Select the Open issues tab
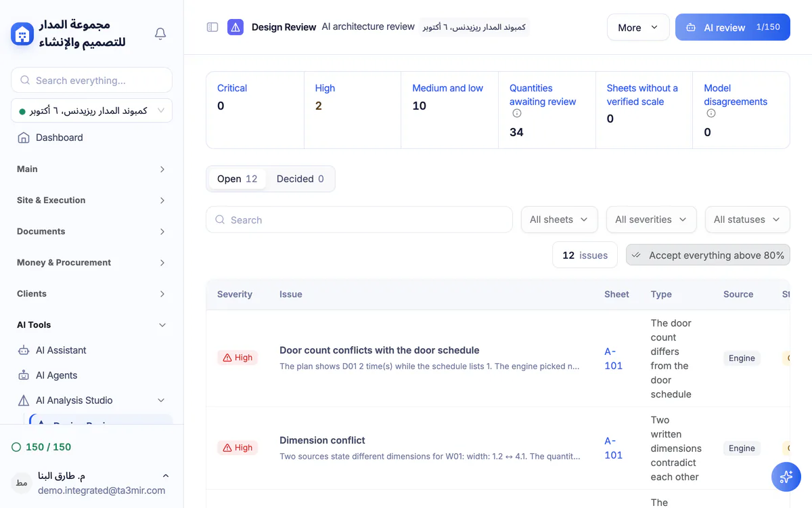The width and height of the screenshot is (812, 508). click(237, 179)
